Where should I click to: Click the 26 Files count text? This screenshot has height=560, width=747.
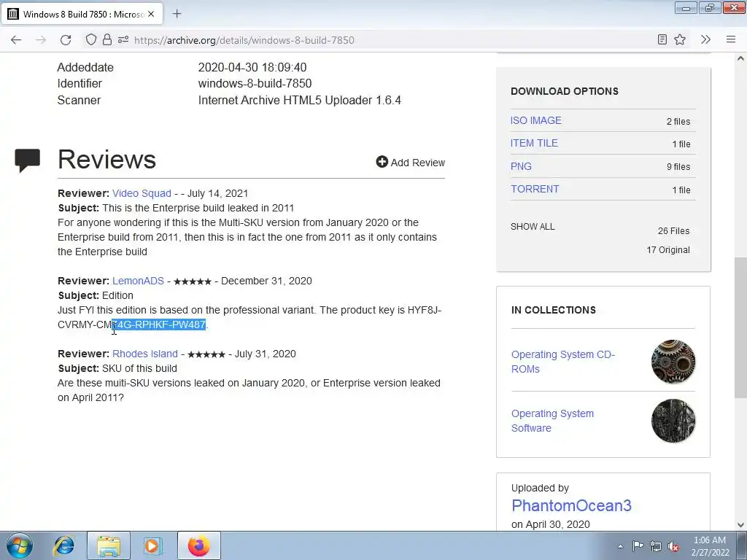coord(673,231)
